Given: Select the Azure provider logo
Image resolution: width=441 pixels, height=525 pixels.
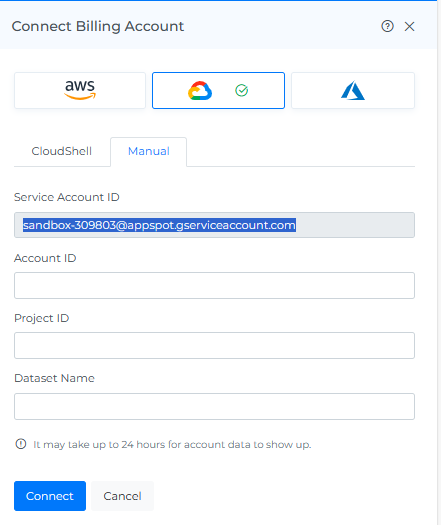Looking at the screenshot, I should 353,90.
